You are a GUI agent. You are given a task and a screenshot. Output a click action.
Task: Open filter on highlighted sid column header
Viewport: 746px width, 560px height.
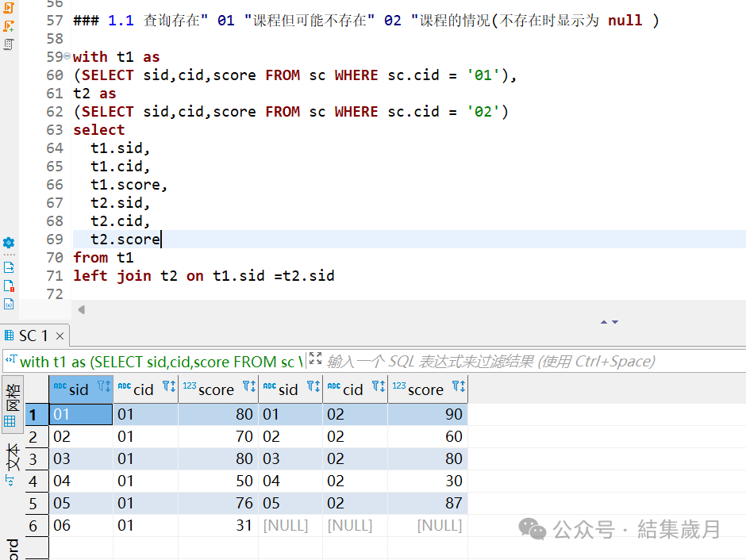pyautogui.click(x=104, y=386)
